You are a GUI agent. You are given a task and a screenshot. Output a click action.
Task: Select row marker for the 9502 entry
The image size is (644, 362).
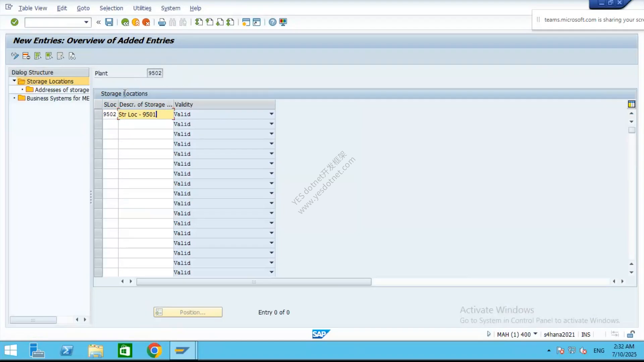[x=98, y=114]
